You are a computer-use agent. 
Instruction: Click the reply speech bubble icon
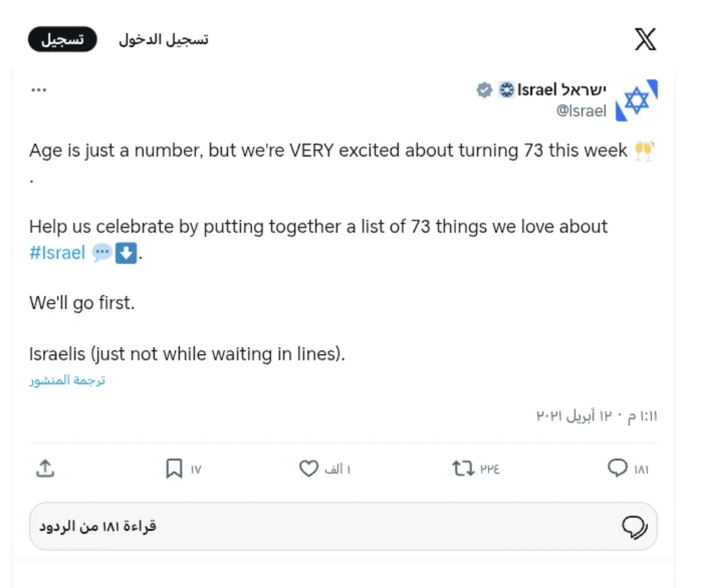point(617,469)
